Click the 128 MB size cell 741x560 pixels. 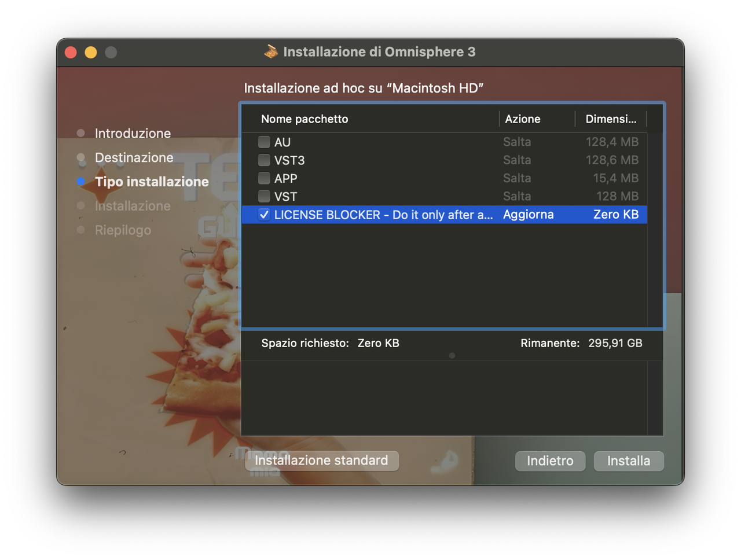click(617, 196)
